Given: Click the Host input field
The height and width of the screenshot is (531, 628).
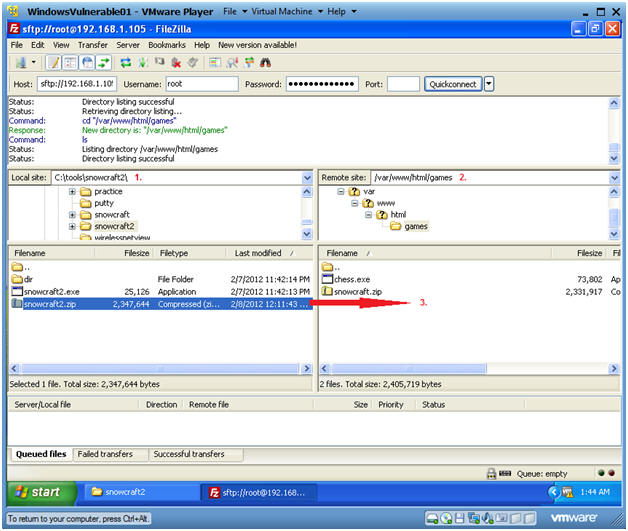Looking at the screenshot, I should [77, 84].
